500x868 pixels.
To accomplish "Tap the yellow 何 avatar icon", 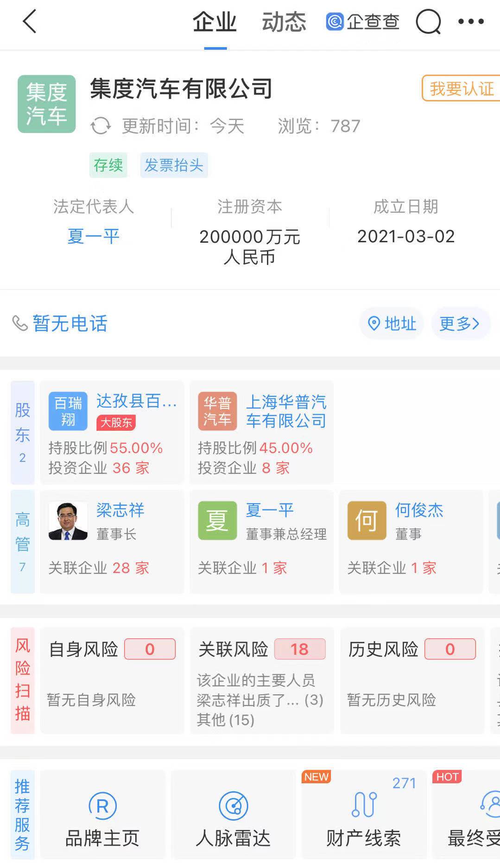I will [367, 521].
